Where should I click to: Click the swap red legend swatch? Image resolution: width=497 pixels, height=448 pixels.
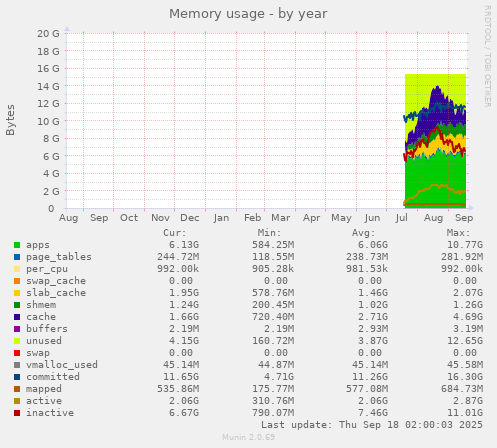[x=17, y=353]
